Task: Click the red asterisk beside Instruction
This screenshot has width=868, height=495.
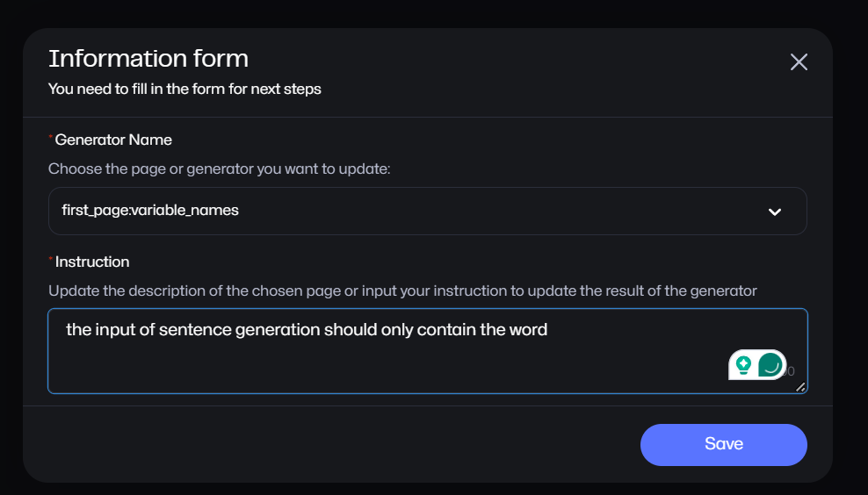Action: [x=51, y=261]
